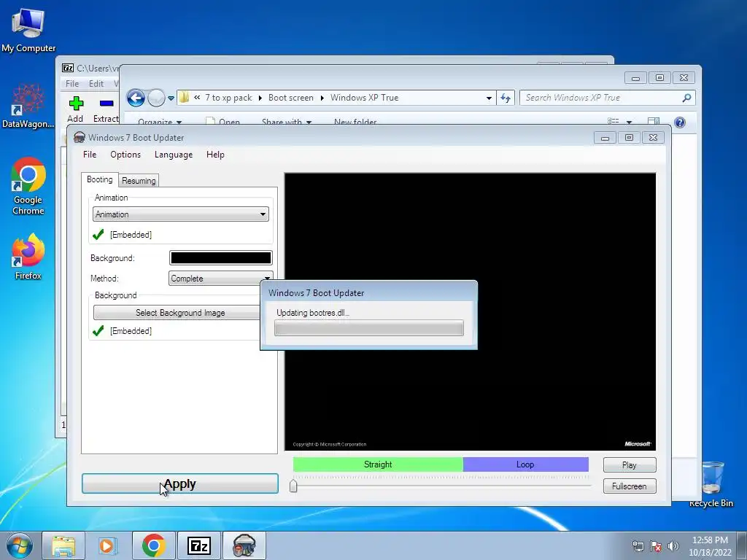Screen dimensions: 747x560
Task: Click the '7 to xp pack' breadcrumb
Action: click(x=228, y=98)
